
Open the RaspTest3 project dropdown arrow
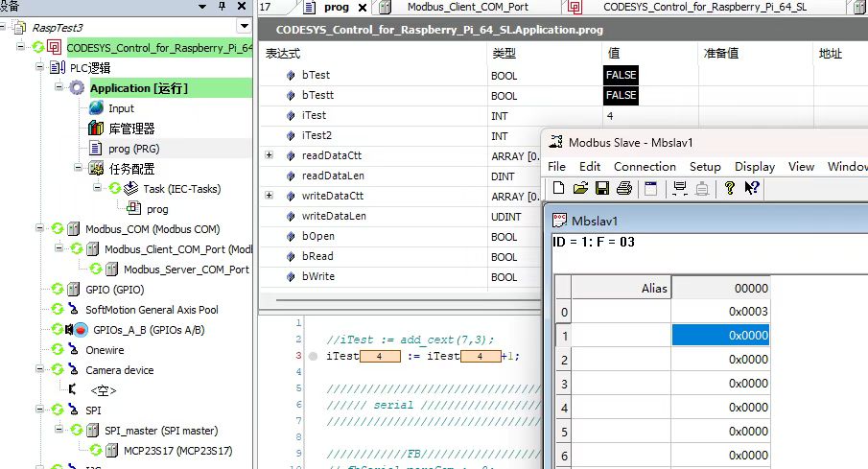tap(245, 26)
